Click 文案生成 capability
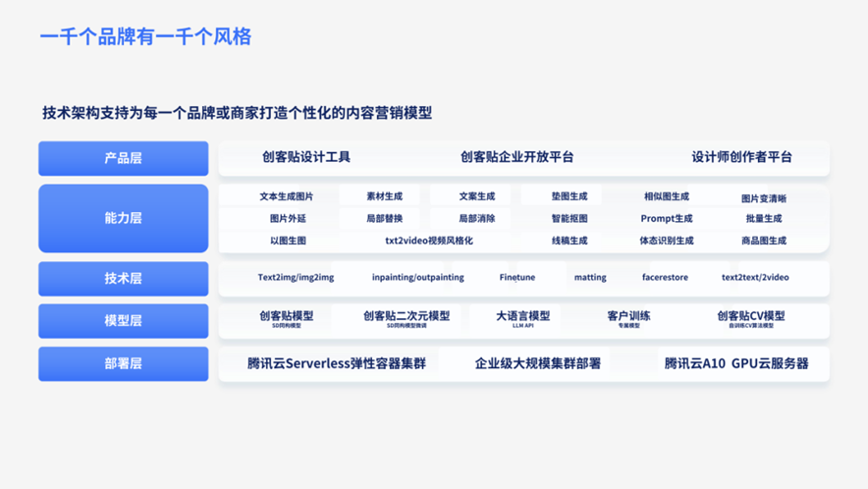This screenshot has height=489, width=868. point(476,196)
